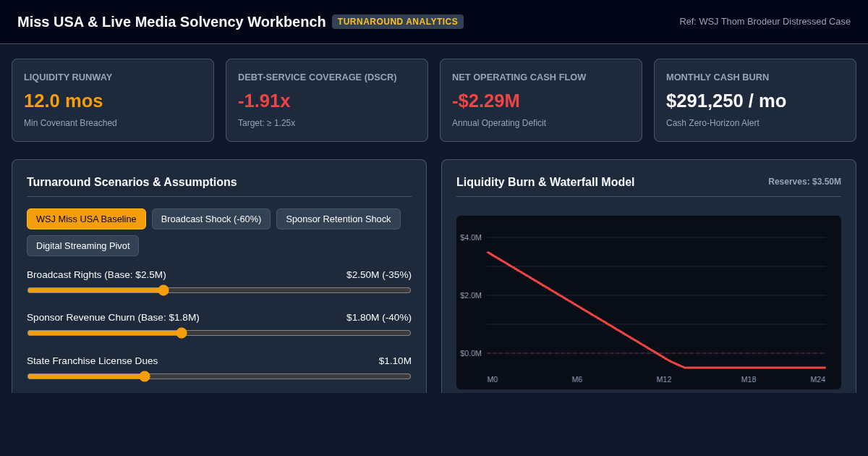Click the 'Turnaround Scenarios & Assumptions' heading
Viewport: 868px width, 456px height.
pos(132,182)
